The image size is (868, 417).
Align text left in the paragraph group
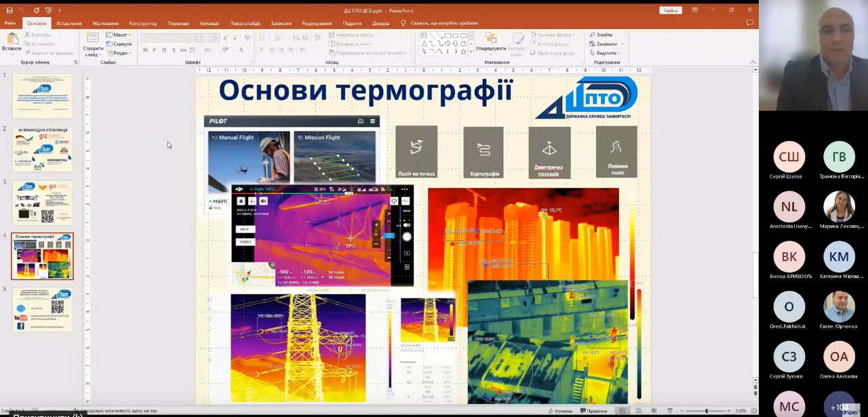pyautogui.click(x=261, y=49)
